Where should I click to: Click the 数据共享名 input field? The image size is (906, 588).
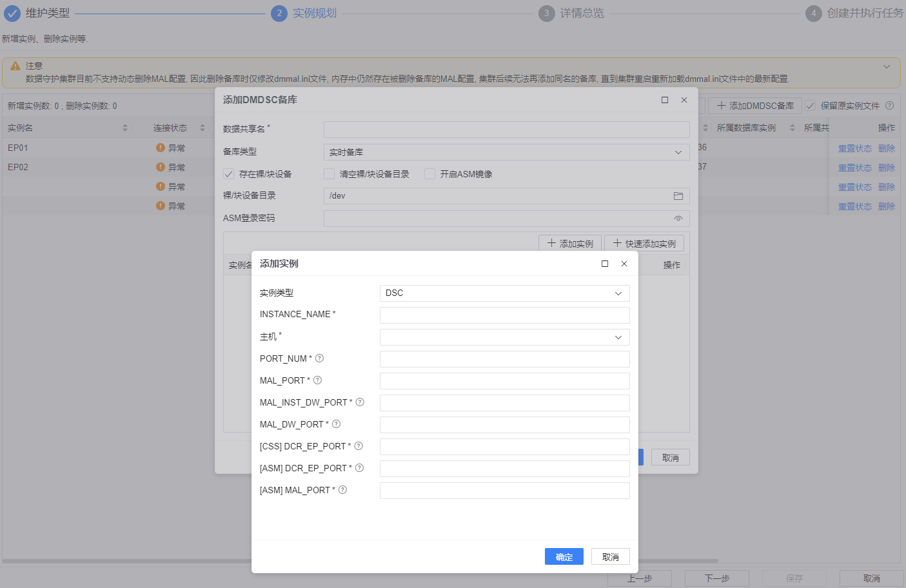pyautogui.click(x=507, y=130)
